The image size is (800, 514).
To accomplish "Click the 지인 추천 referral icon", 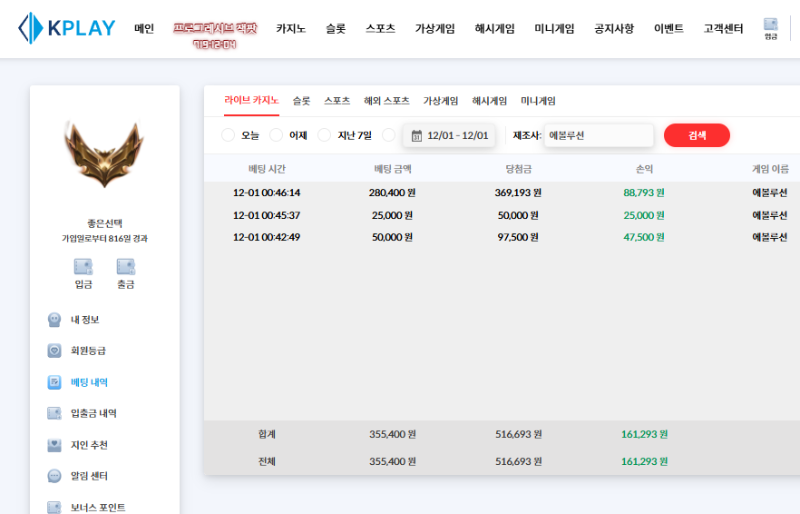I will pyautogui.click(x=55, y=445).
